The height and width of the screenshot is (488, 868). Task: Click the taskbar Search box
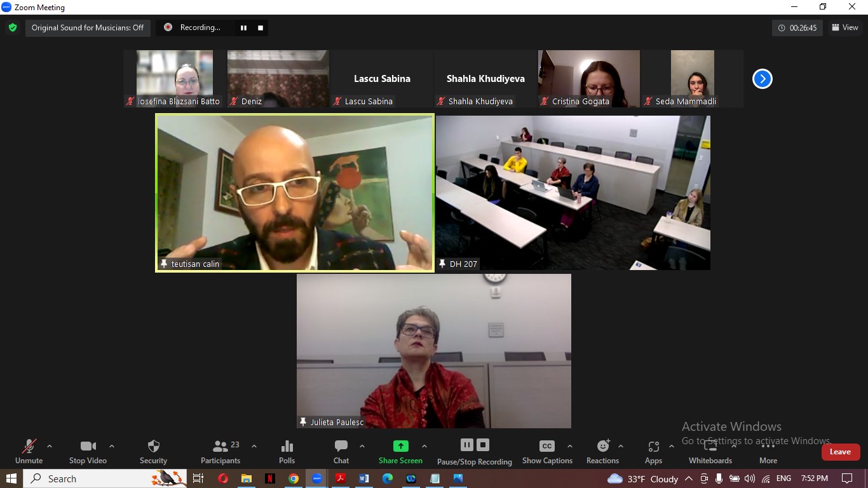point(106,478)
